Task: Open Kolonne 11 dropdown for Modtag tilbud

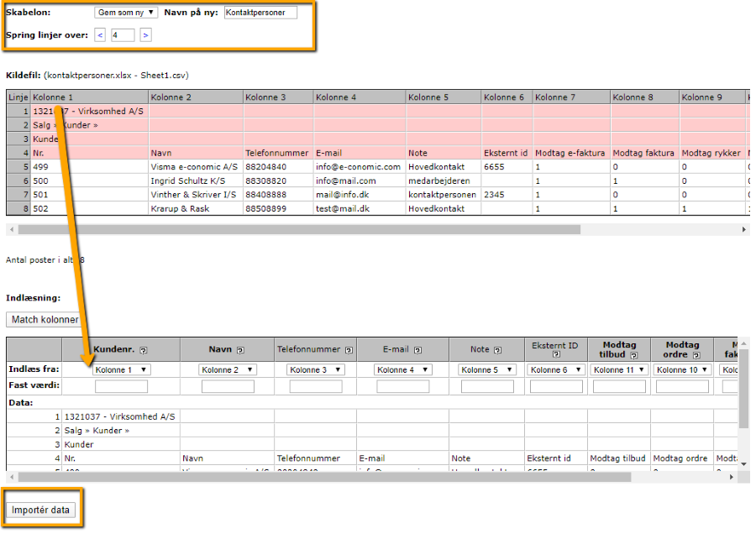Action: [618, 369]
